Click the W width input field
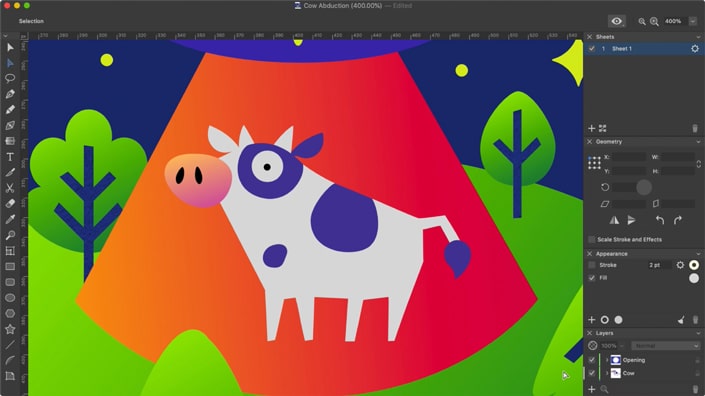This screenshot has height=396, width=705. 678,157
